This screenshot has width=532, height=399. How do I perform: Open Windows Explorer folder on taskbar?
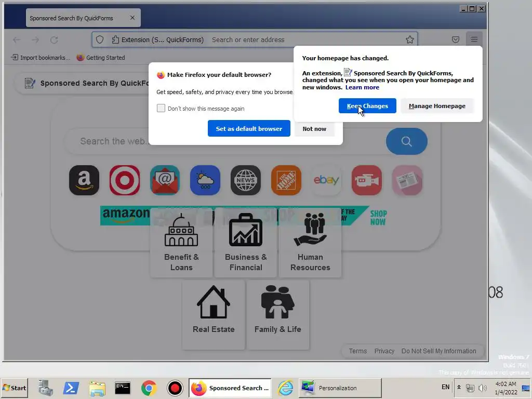tap(97, 388)
